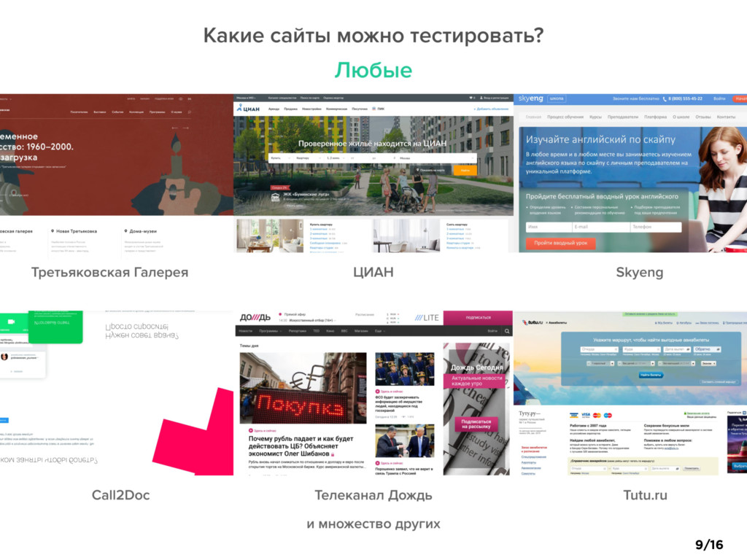
Task: Click the школа badge next to skyeng logo
Action: point(557,98)
